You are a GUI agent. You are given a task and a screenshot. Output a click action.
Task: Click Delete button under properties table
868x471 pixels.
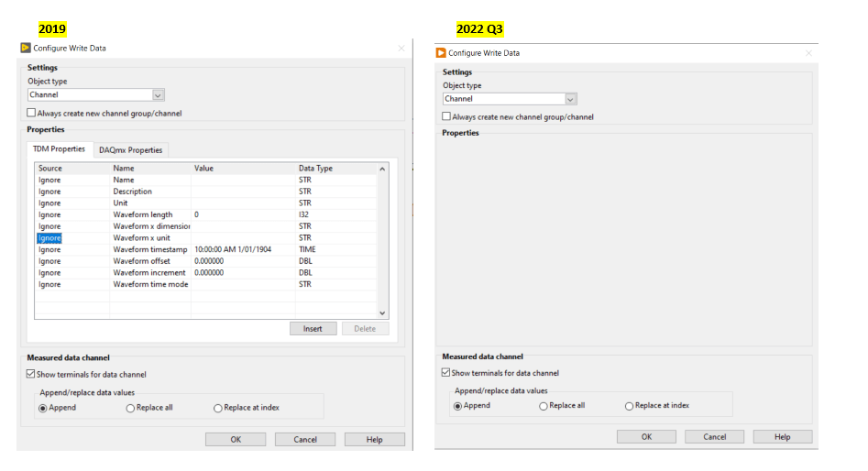[x=365, y=329]
